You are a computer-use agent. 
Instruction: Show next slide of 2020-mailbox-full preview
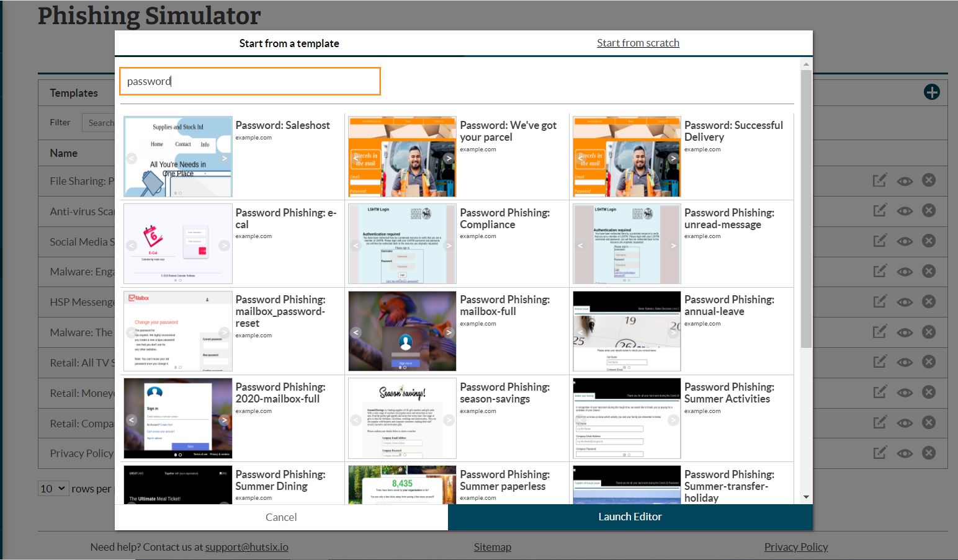point(224,420)
